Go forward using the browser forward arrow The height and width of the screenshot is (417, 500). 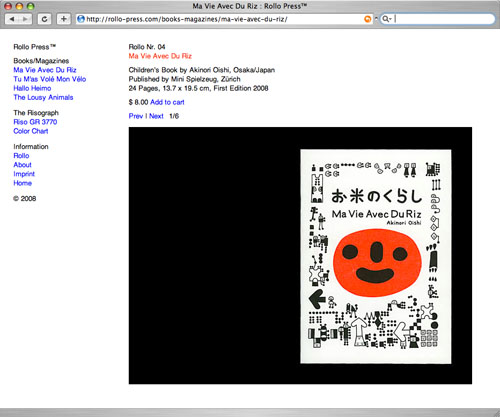(25, 19)
